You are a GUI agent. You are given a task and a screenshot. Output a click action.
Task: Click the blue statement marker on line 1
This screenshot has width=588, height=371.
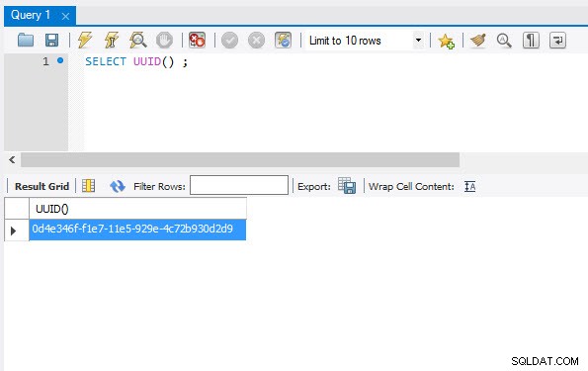pyautogui.click(x=60, y=60)
